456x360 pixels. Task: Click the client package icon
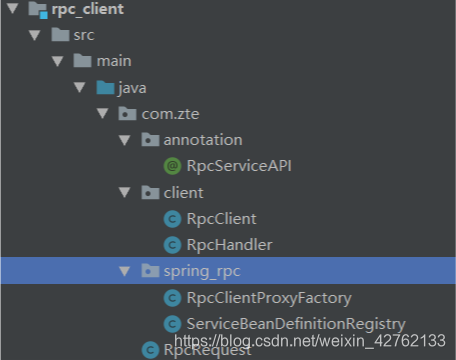click(150, 192)
